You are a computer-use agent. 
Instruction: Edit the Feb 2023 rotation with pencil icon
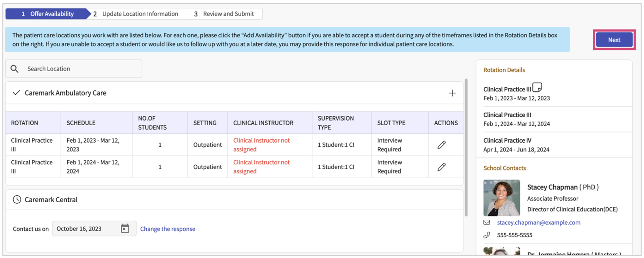441,145
